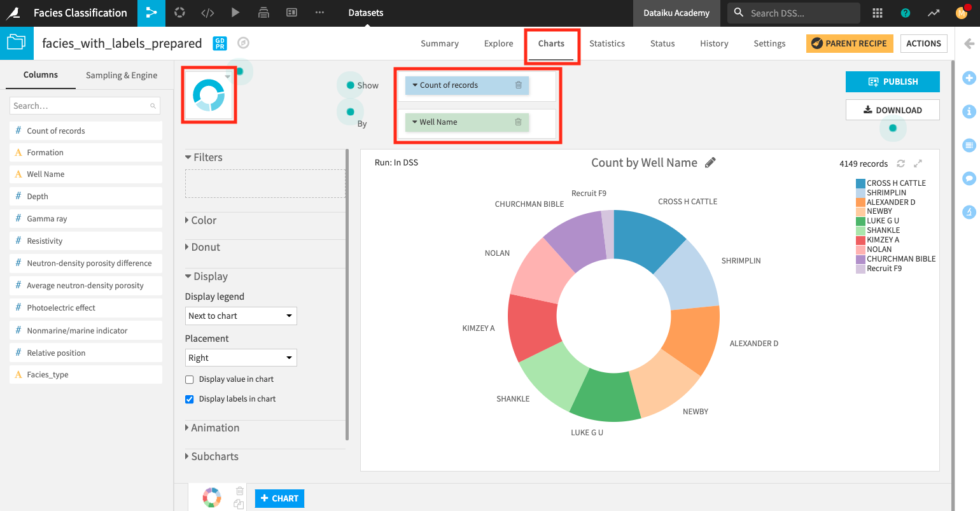Click the CROSS H CATTLE legend color swatch

860,183
